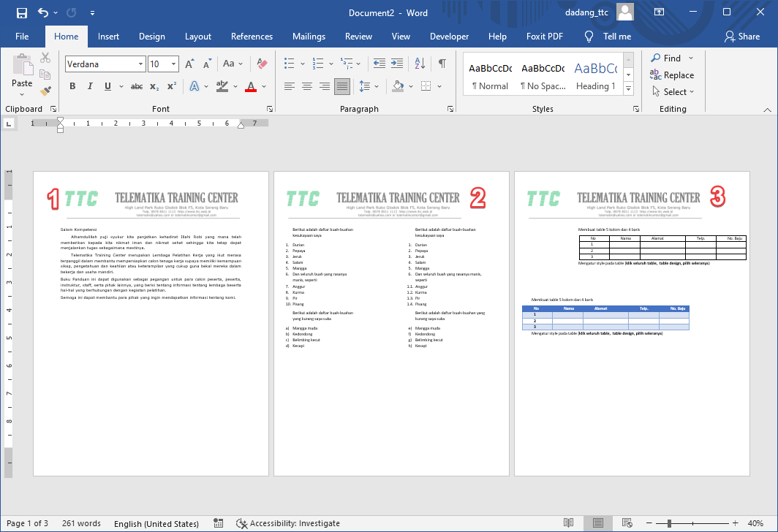Toggle strikethrough formatting

click(136, 86)
